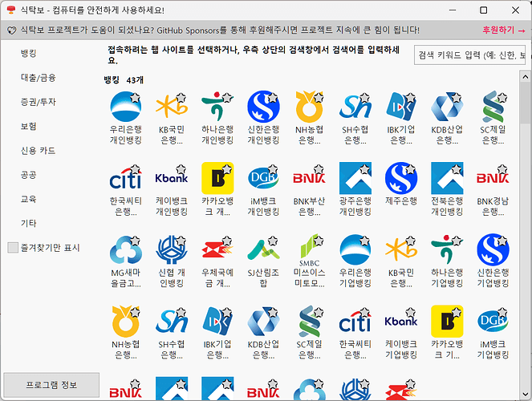Open IBK기업 은행 icon in the fourth row
This screenshot has height=401, width=532.
pyautogui.click(x=217, y=322)
